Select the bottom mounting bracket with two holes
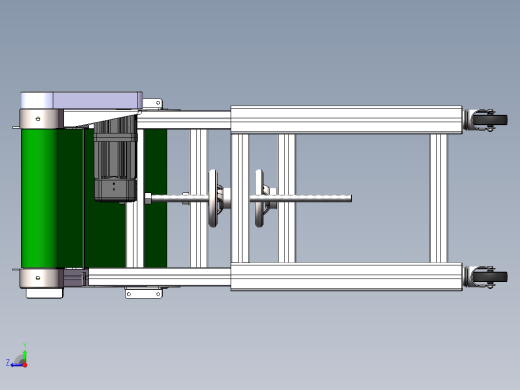 (144, 293)
